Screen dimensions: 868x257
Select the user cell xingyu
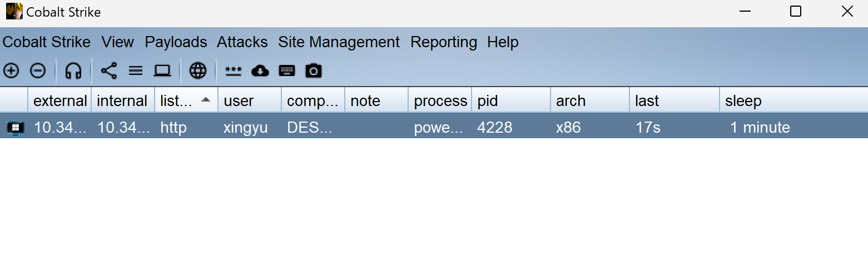tap(250, 128)
